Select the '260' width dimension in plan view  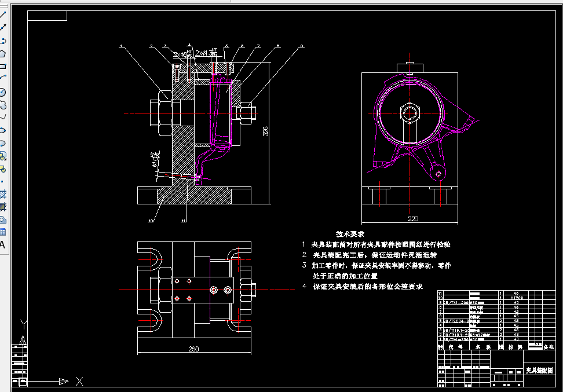[x=193, y=349]
